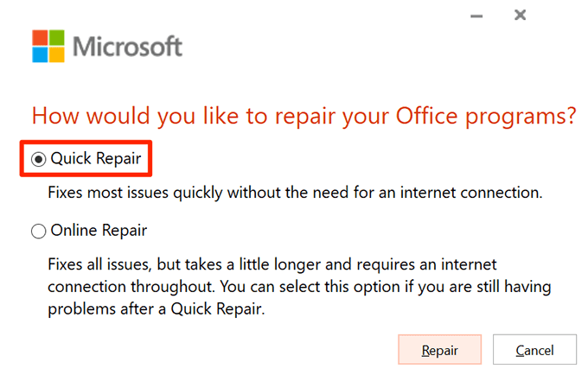The width and height of the screenshot is (588, 375).
Task: Select the Quick Repair radio button
Action: pyautogui.click(x=39, y=158)
